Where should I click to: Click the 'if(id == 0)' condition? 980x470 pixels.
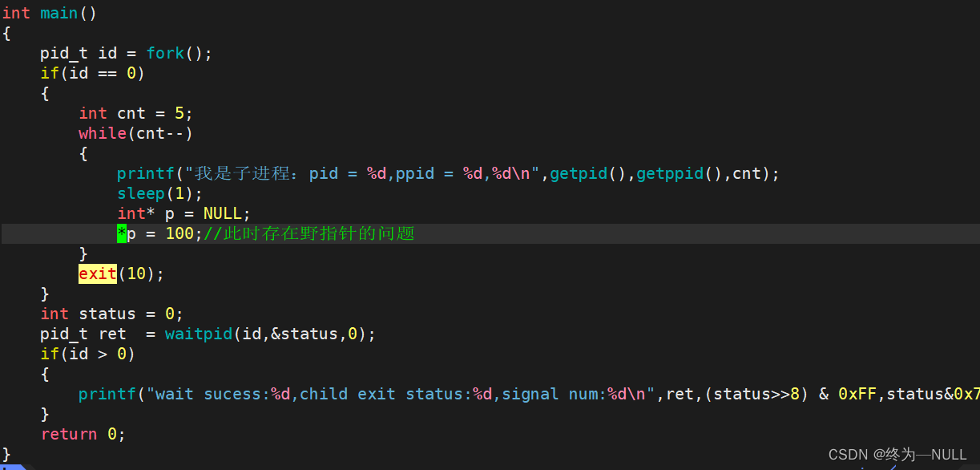(x=92, y=74)
